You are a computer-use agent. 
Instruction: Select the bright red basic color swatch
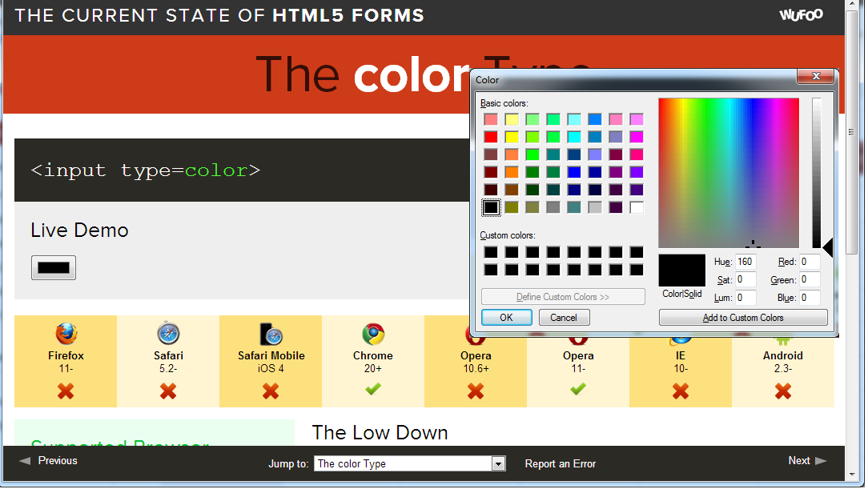click(491, 137)
